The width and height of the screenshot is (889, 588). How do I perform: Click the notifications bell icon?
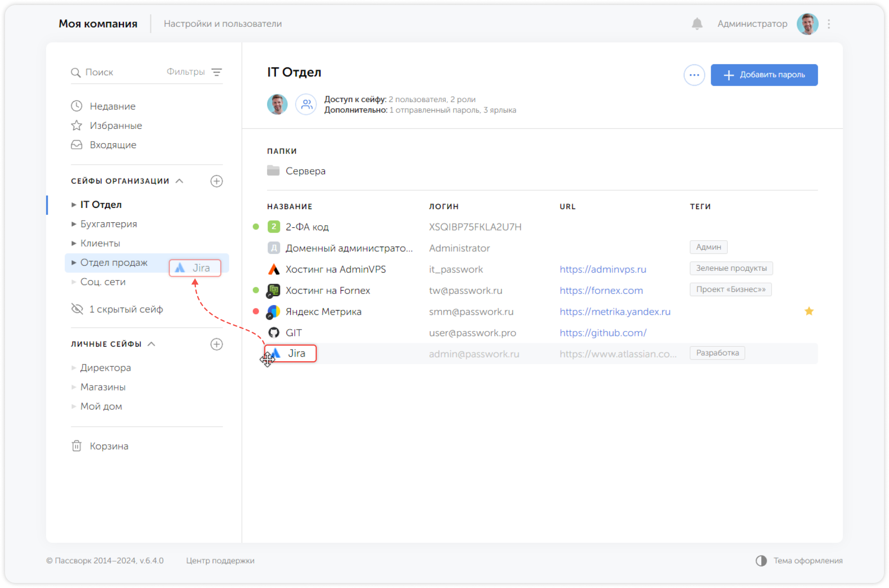697,24
